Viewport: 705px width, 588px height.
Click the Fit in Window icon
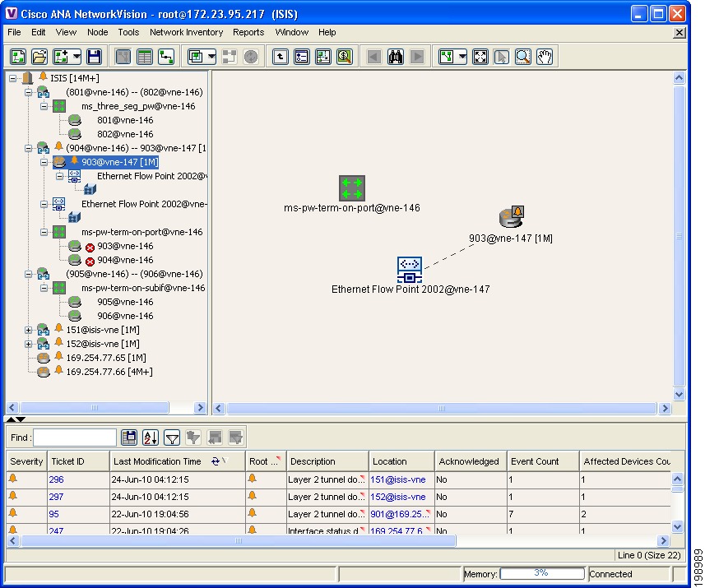click(x=480, y=57)
